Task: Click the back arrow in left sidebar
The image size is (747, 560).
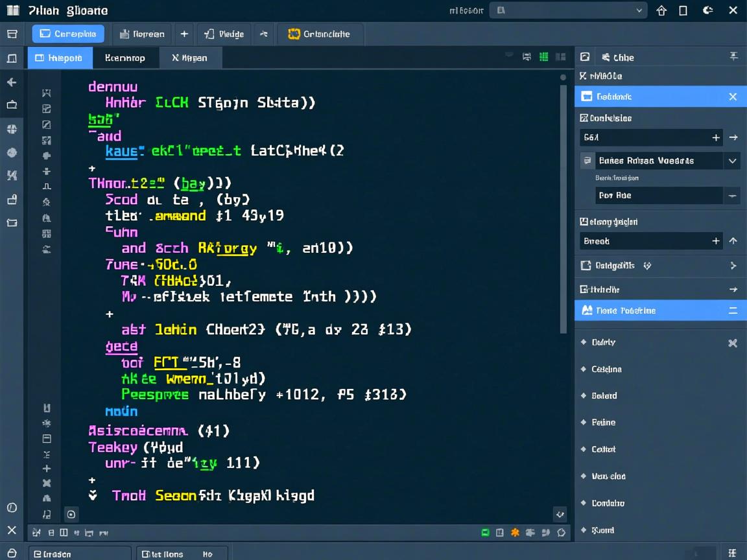Action: tap(12, 82)
